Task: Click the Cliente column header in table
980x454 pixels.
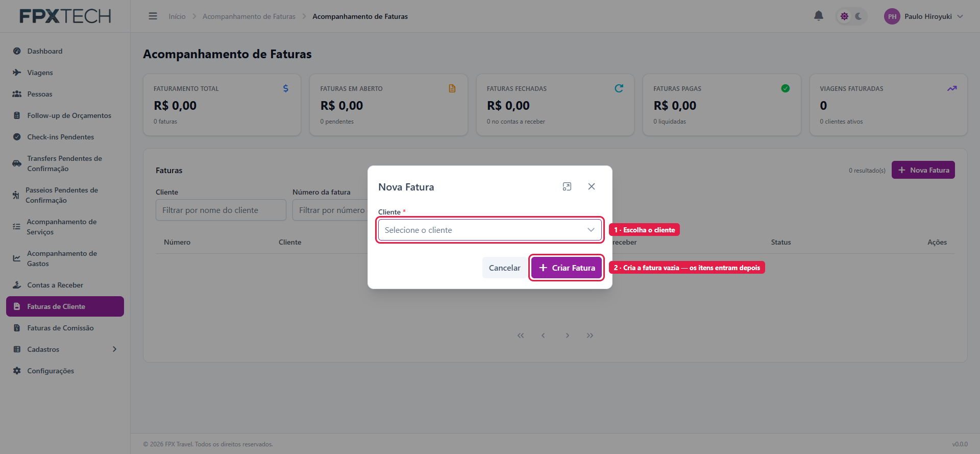Action: pos(290,242)
